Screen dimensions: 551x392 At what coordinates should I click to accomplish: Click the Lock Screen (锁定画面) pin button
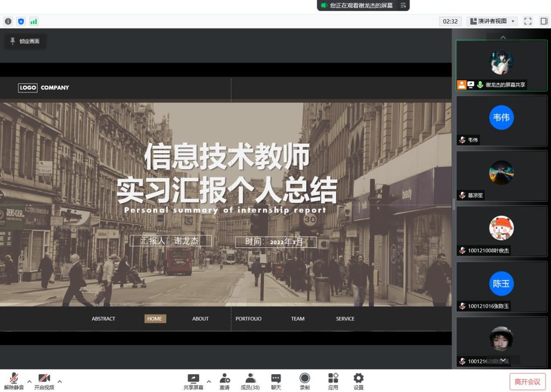25,41
